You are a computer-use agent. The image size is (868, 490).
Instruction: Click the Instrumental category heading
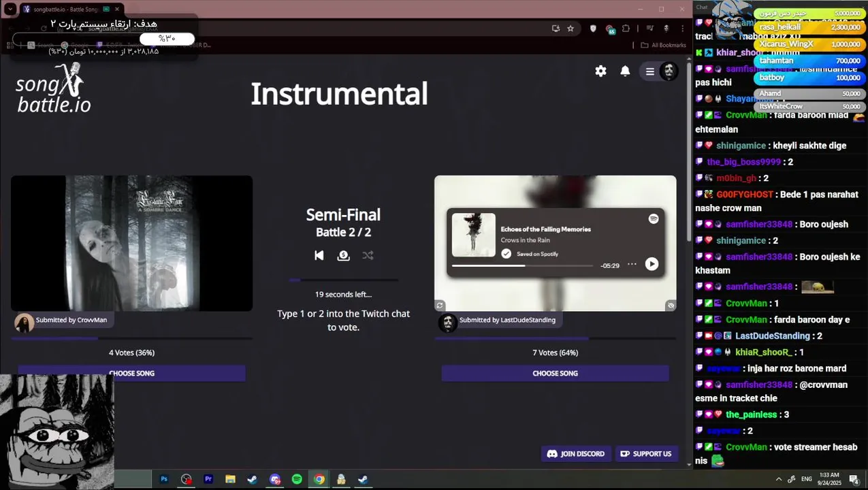pos(339,94)
